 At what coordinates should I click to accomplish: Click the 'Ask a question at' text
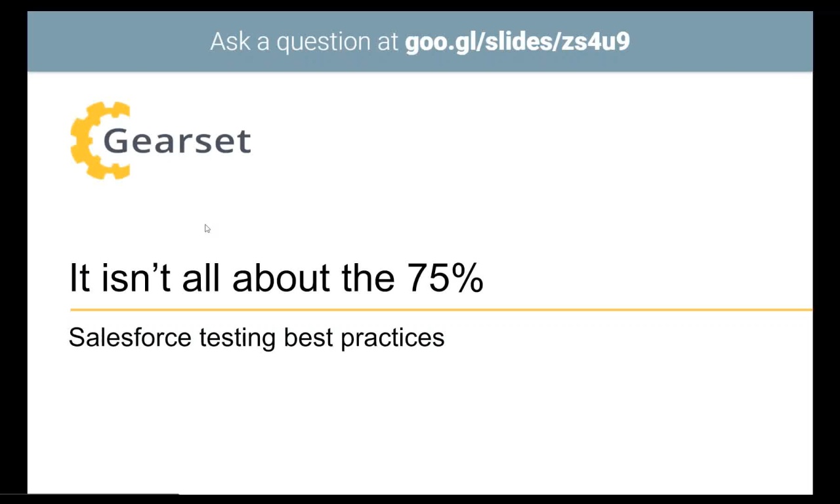pos(304,41)
